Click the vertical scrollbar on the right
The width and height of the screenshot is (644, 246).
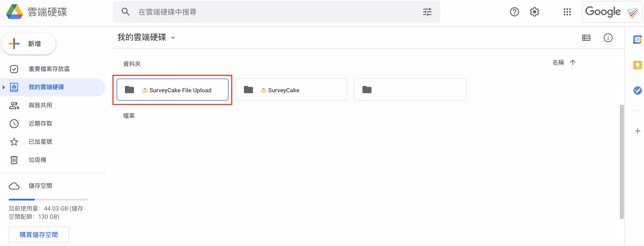(622, 162)
